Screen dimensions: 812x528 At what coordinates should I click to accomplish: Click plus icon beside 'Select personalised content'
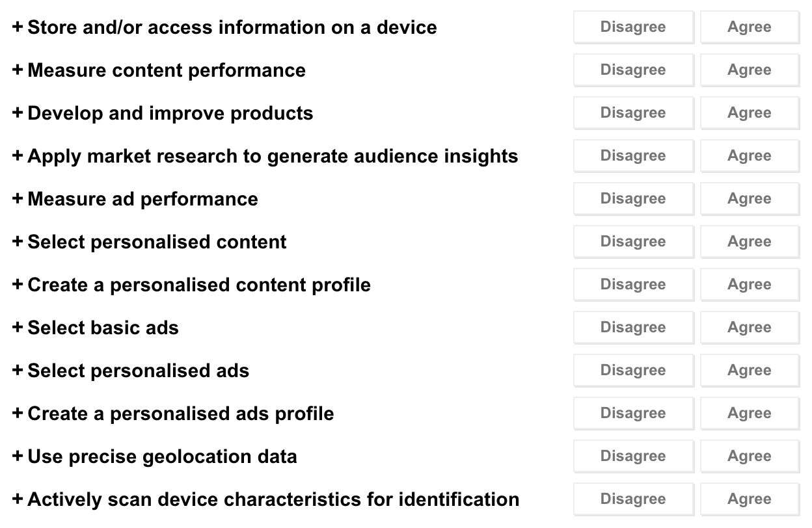pyautogui.click(x=18, y=242)
